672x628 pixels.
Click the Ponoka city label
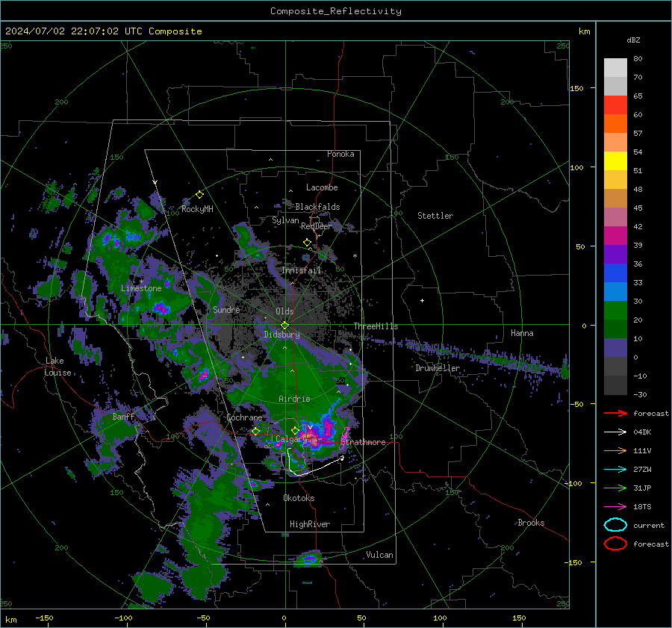click(340, 154)
